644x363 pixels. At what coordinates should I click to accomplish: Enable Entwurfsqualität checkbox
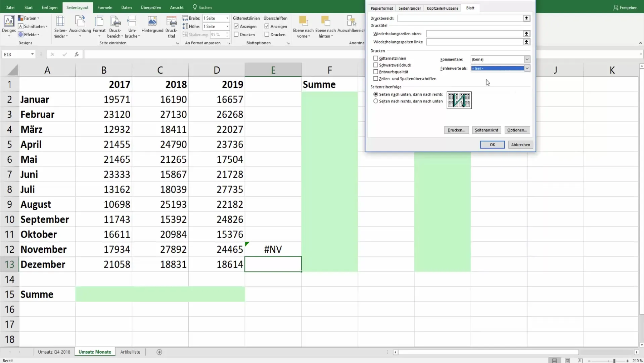click(376, 72)
